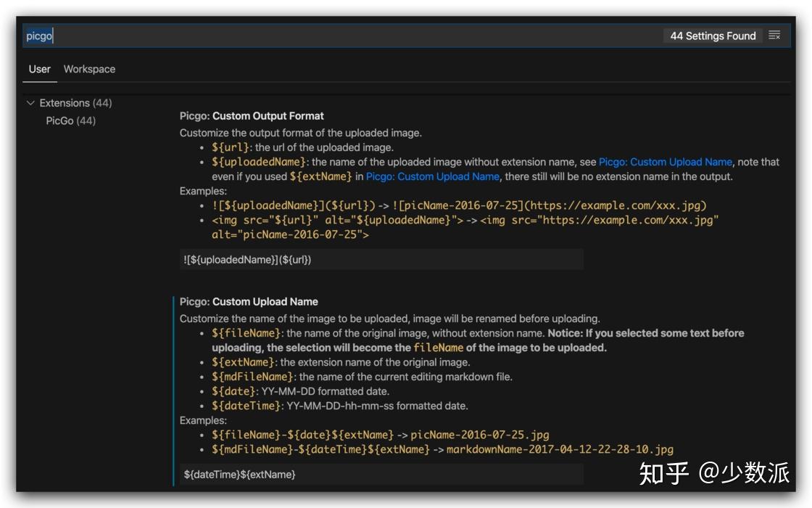
Task: Click the Customize the output format description
Action: tap(300, 133)
